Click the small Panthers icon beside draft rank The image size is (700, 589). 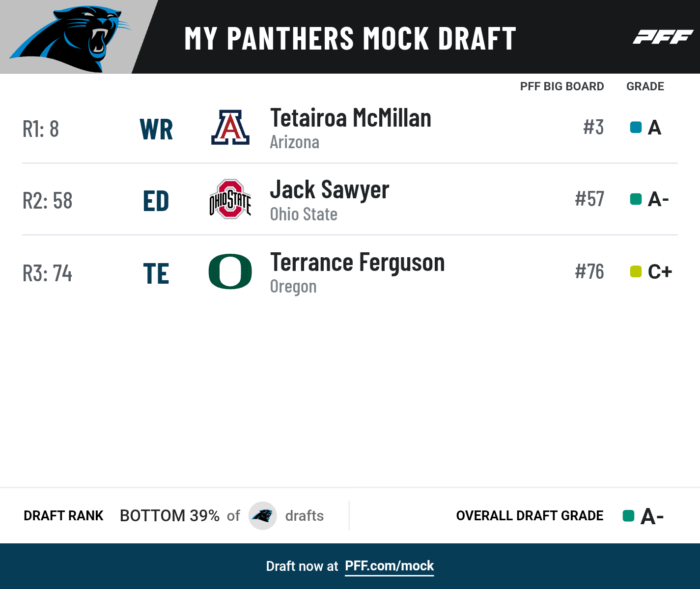tap(263, 516)
